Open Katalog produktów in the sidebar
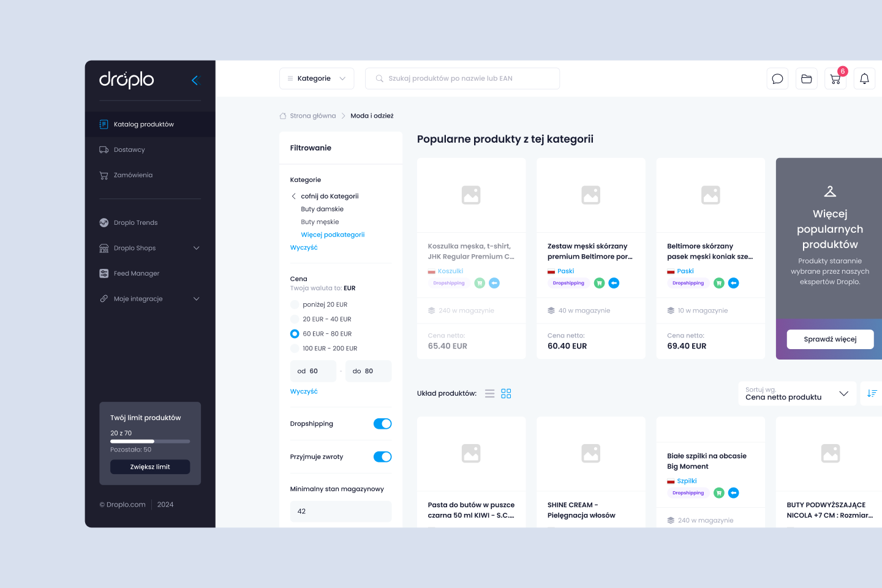This screenshot has width=882, height=588. [x=150, y=124]
